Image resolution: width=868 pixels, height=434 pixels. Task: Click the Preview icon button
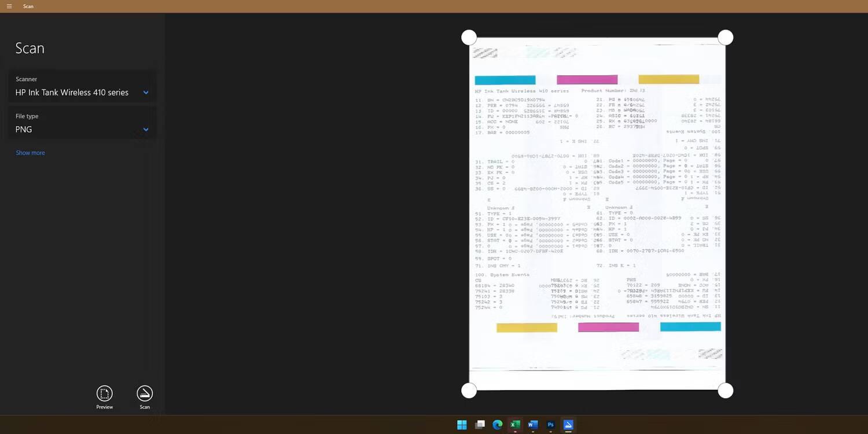105,394
